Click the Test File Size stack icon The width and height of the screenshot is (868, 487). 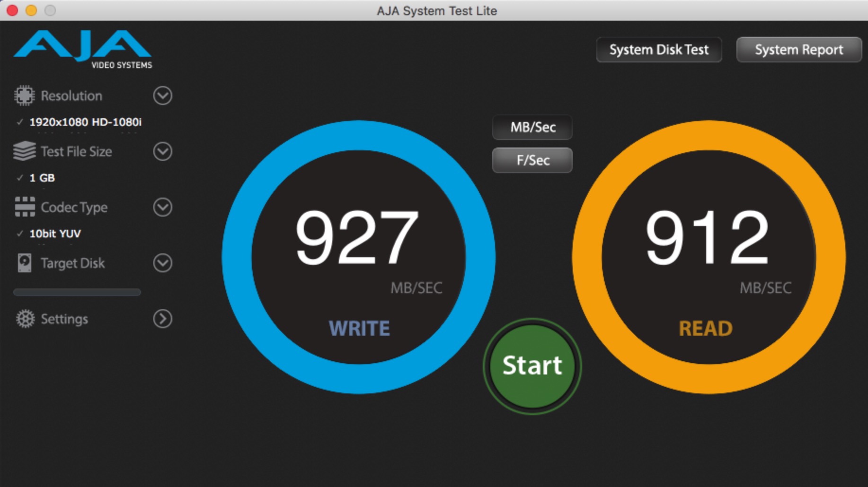click(x=24, y=151)
